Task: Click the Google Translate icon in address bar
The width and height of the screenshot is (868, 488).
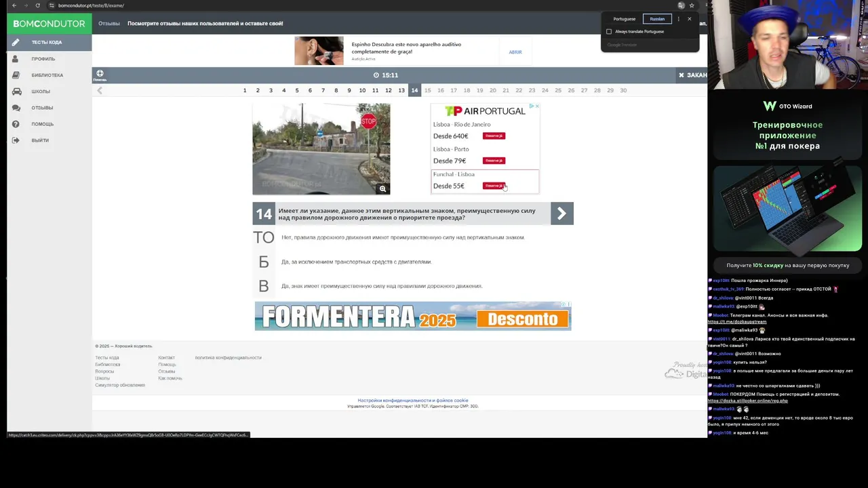Action: 682,5
